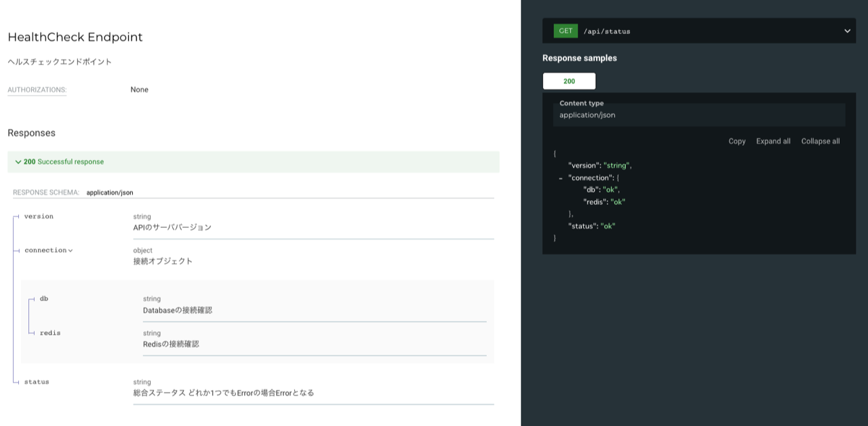Select the 200 response sample tab
The height and width of the screenshot is (426, 868).
tap(568, 80)
